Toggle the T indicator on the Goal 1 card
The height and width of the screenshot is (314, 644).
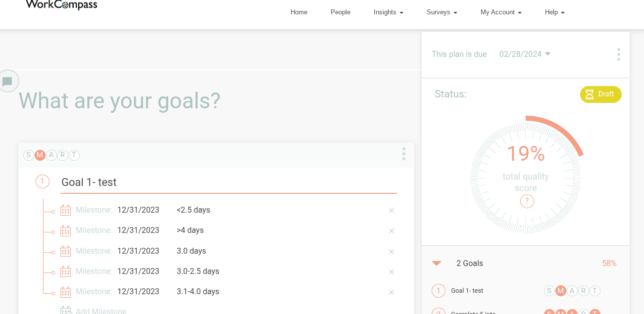[74, 155]
